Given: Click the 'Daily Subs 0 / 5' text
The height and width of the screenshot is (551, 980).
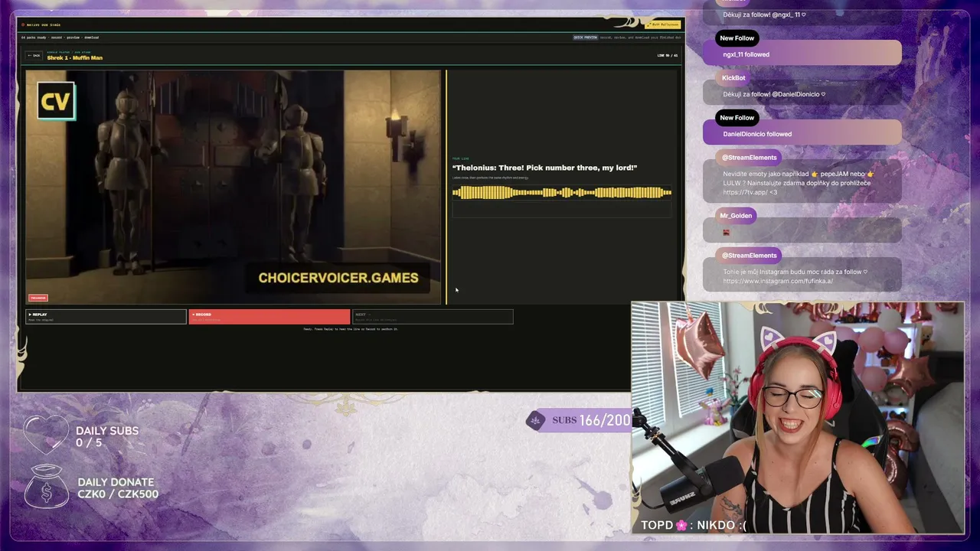Looking at the screenshot, I should tap(107, 436).
